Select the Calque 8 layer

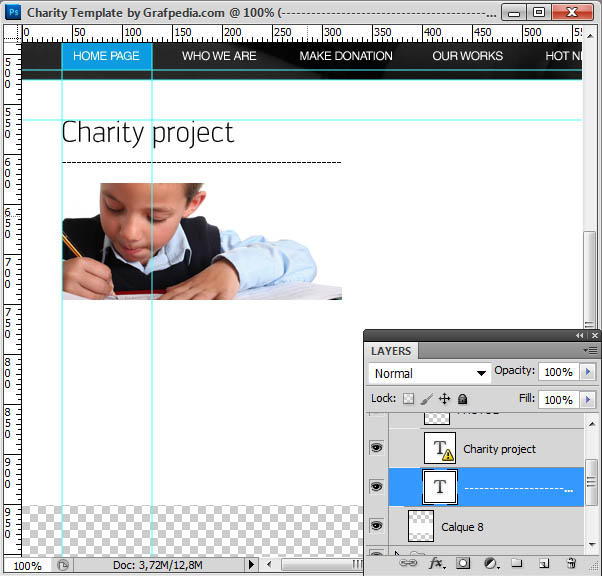coord(486,526)
